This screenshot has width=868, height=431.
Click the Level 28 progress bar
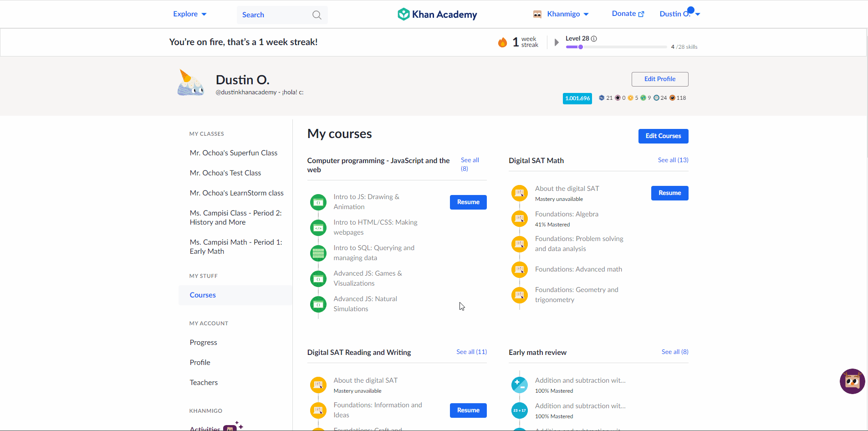click(616, 47)
